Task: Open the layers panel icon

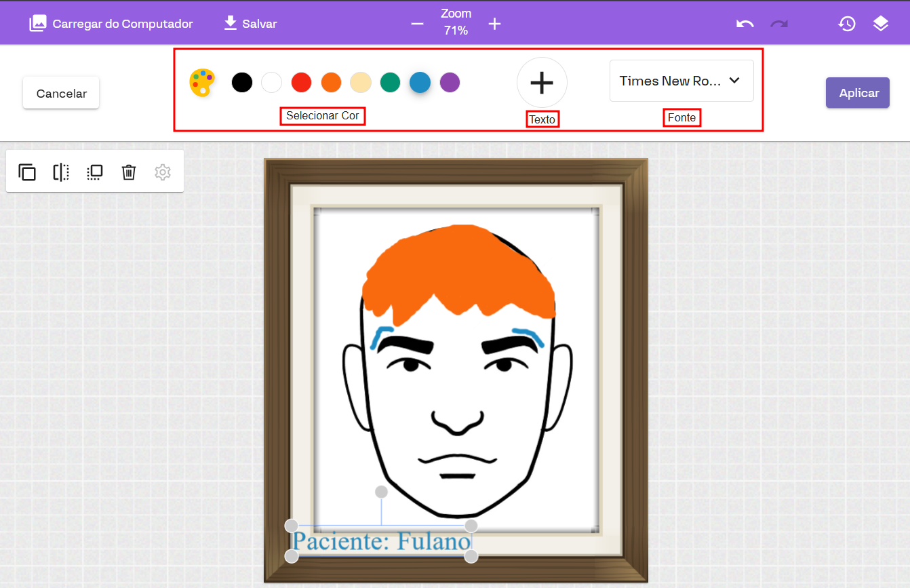Action: (880, 24)
